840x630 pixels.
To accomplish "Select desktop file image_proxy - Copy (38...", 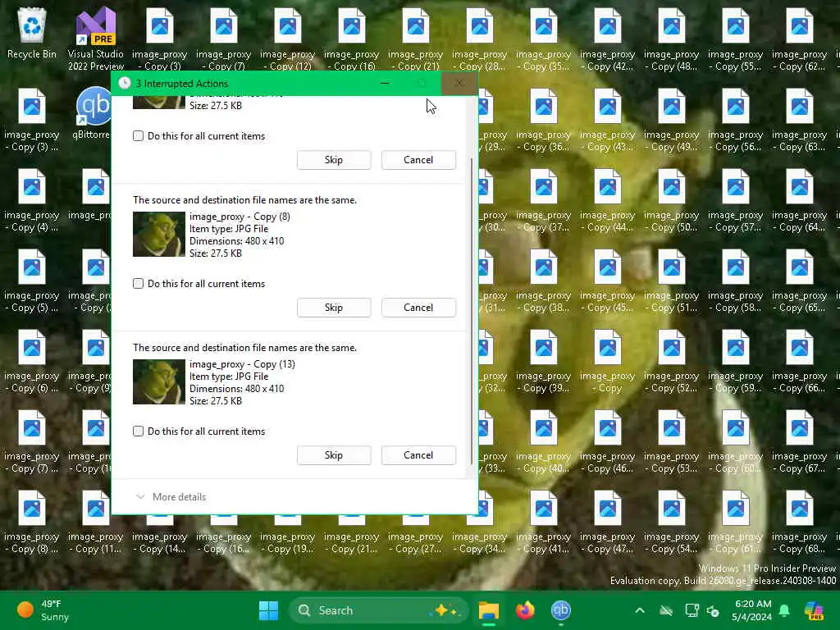I will (x=544, y=280).
